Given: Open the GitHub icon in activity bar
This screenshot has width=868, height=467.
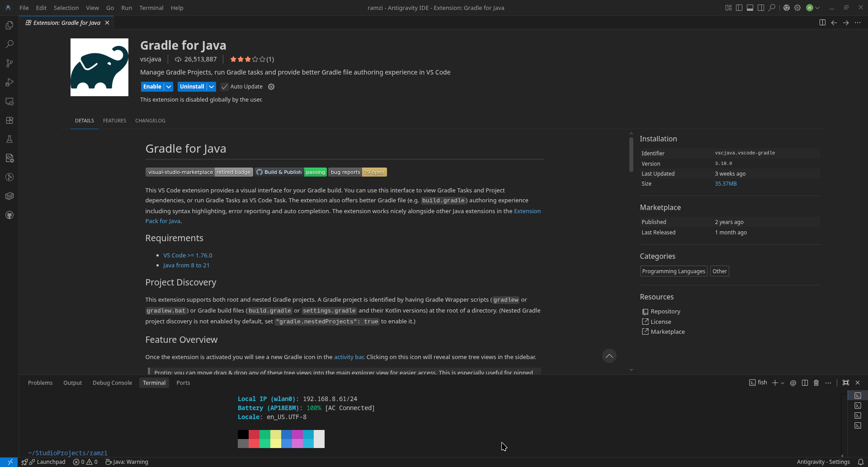Looking at the screenshot, I should (9, 215).
